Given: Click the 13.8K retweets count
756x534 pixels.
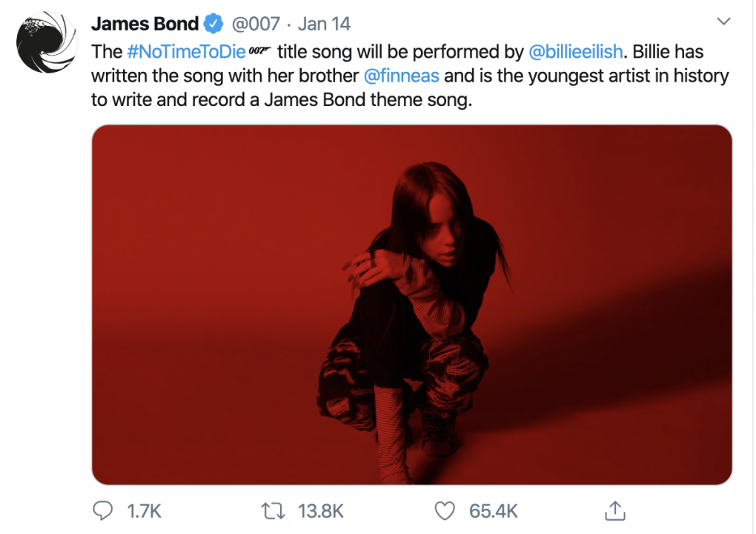Looking at the screenshot, I should [321, 511].
